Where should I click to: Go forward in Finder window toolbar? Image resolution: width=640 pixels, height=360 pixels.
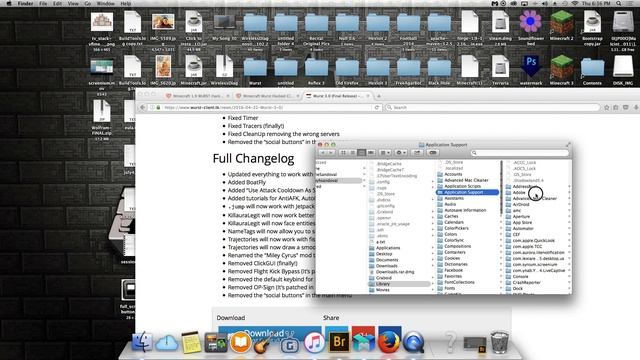point(331,153)
